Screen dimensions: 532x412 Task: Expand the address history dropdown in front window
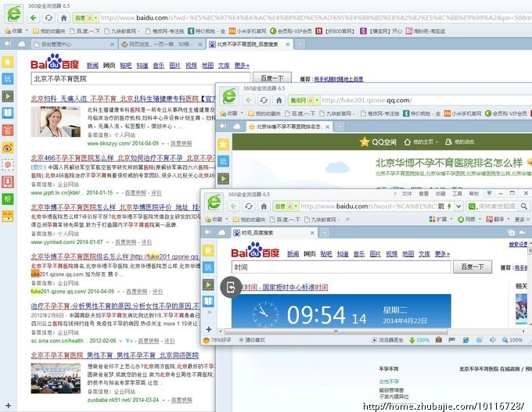[458, 206]
